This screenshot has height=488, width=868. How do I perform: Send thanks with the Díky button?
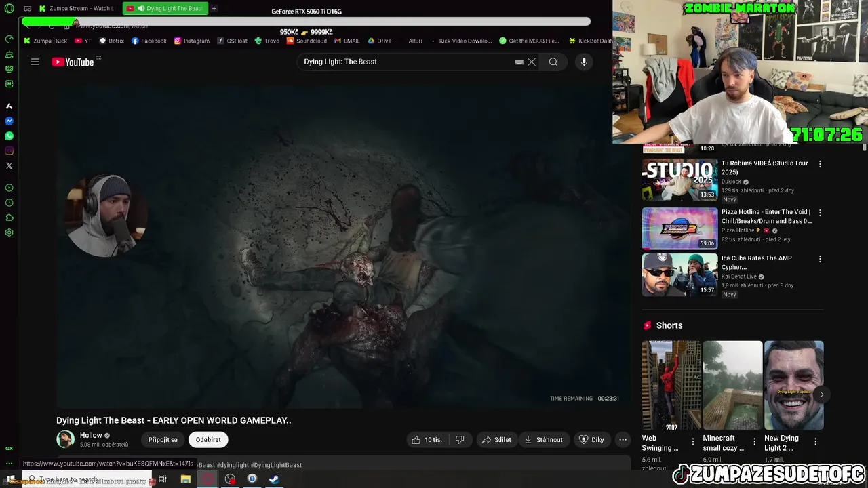pyautogui.click(x=591, y=440)
